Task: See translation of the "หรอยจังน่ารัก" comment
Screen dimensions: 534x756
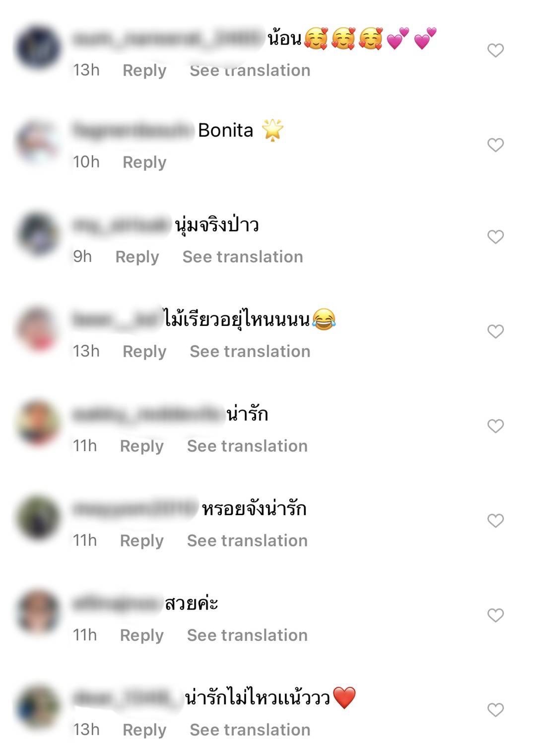Action: click(x=247, y=541)
